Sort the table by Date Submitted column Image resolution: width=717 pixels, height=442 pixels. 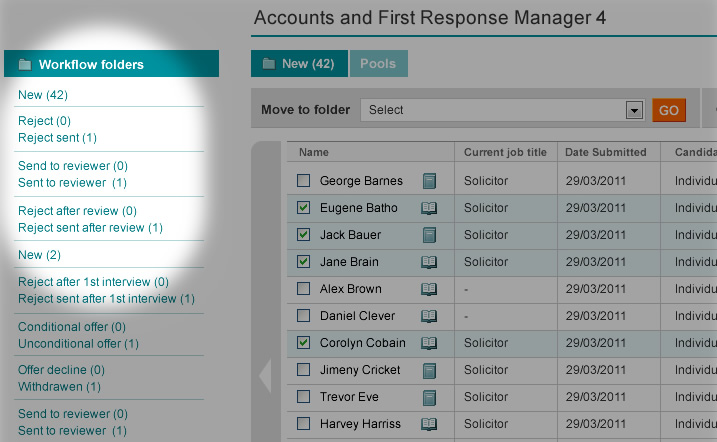(605, 152)
